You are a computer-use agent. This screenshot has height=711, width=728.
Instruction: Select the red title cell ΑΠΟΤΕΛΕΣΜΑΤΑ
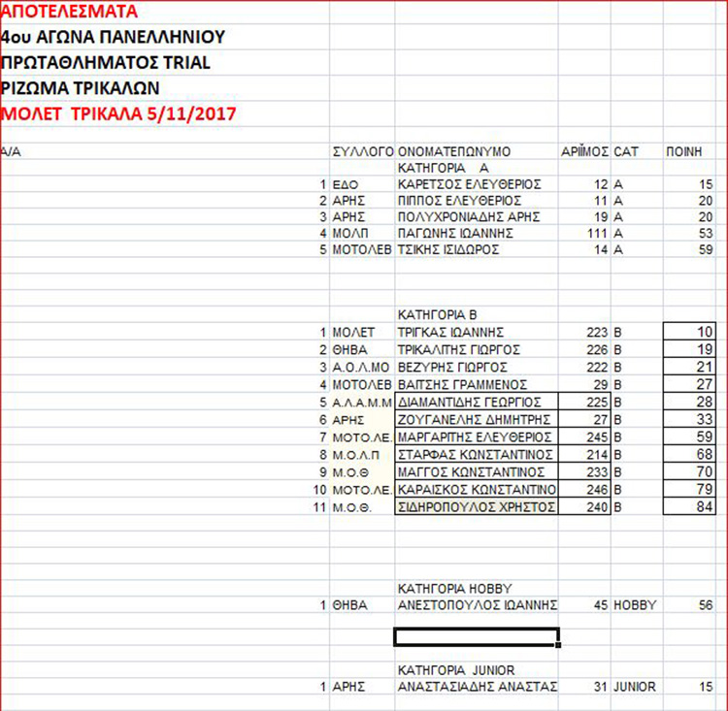coord(69,11)
